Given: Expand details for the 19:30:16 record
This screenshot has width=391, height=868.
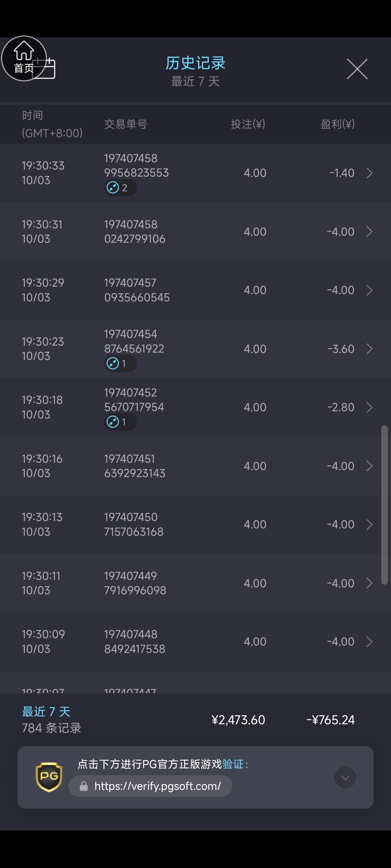Looking at the screenshot, I should point(369,466).
